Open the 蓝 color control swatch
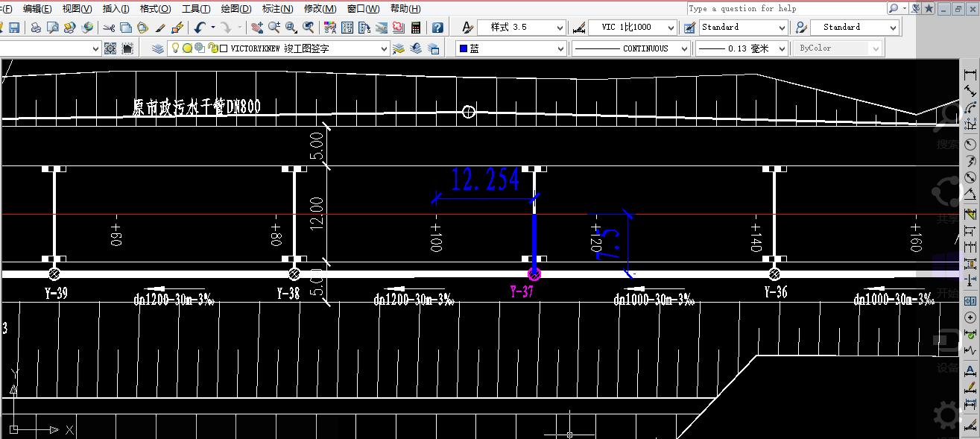 tap(511, 48)
